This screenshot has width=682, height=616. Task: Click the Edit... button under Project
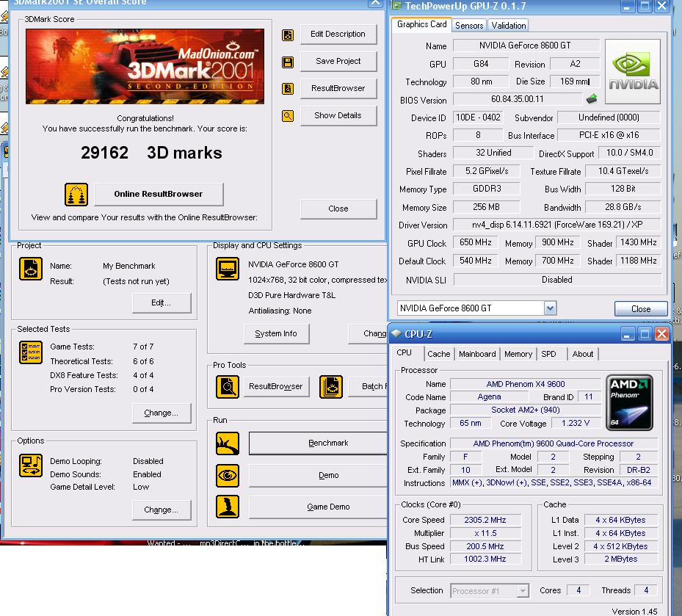[x=162, y=302]
